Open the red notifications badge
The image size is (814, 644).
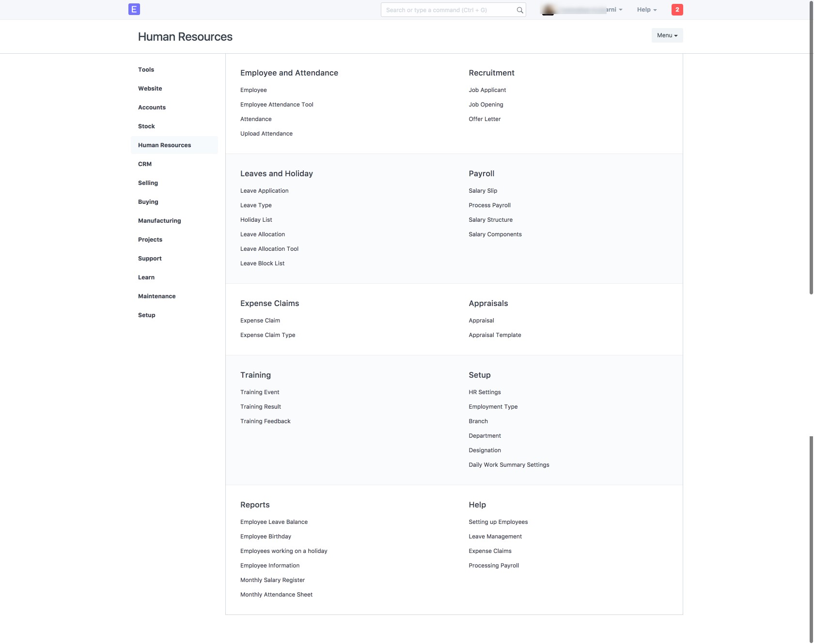point(677,10)
